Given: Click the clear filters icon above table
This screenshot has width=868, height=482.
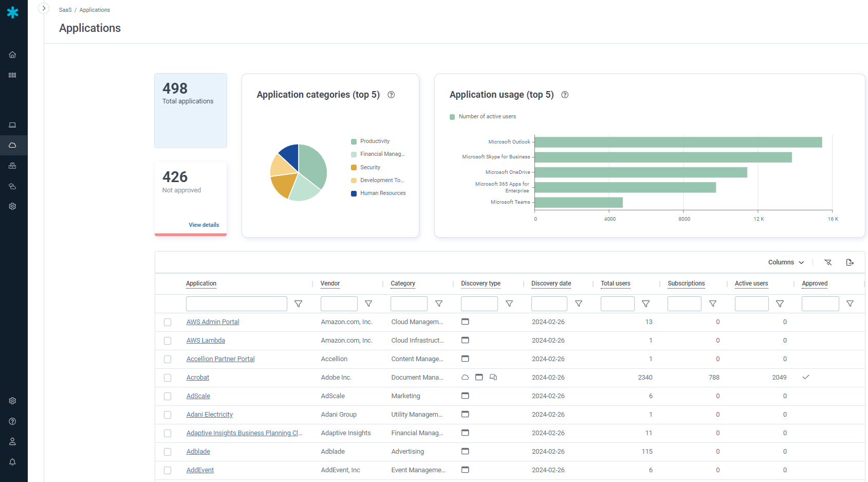Looking at the screenshot, I should [828, 262].
